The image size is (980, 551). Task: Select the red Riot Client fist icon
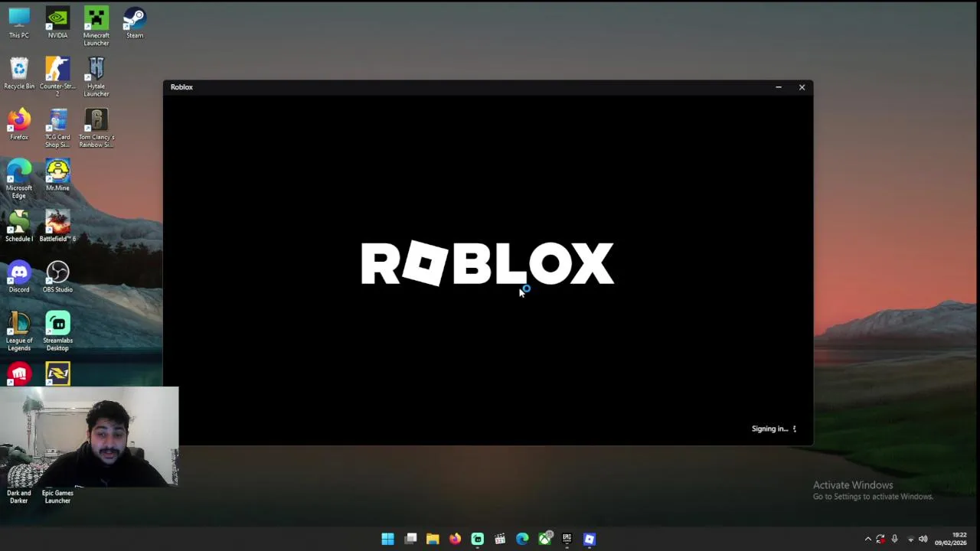point(19,373)
